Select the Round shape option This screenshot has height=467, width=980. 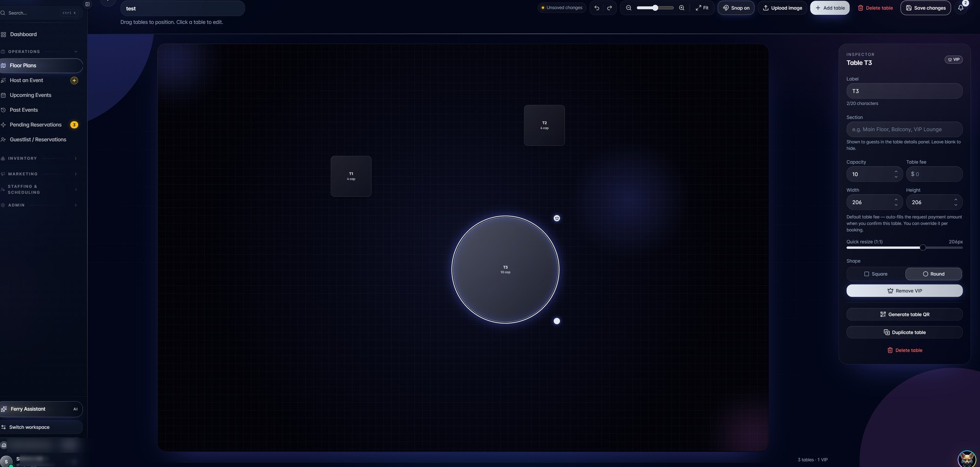click(933, 274)
